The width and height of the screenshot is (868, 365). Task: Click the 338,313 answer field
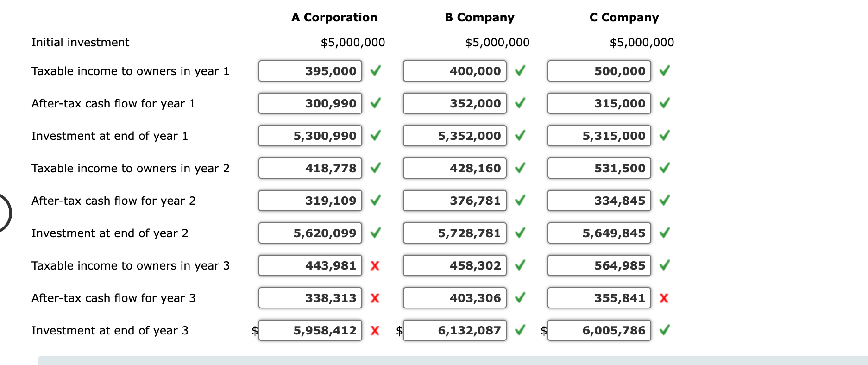click(x=310, y=298)
